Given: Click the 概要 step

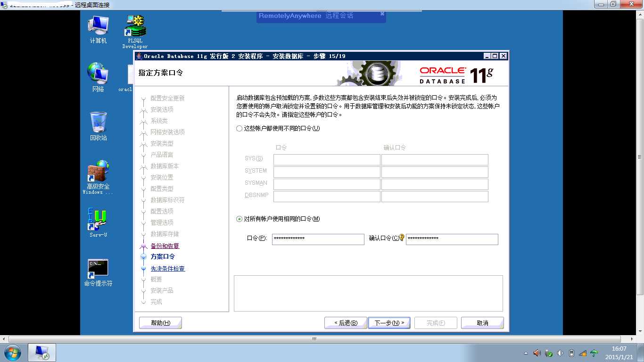Looking at the screenshot, I should click(156, 280).
